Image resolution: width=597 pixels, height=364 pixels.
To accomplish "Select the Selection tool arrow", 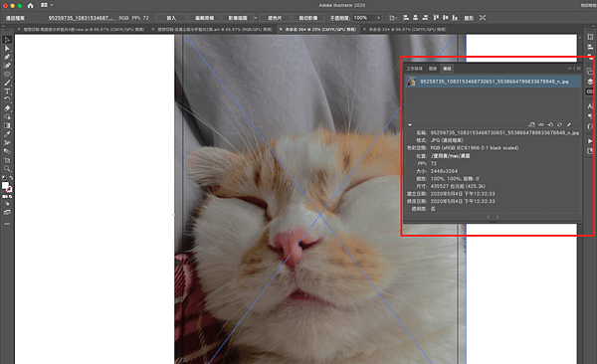I will click(7, 40).
